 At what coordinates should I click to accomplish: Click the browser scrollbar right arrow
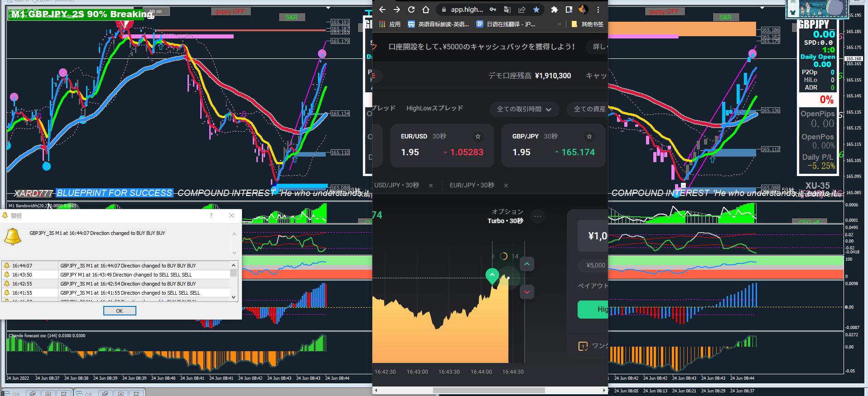pos(604,390)
